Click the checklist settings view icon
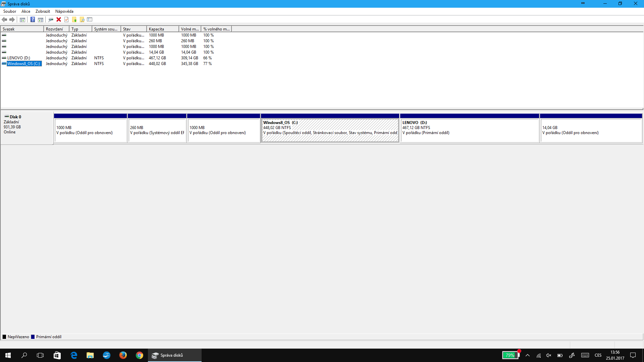644x362 pixels. click(x=90, y=19)
